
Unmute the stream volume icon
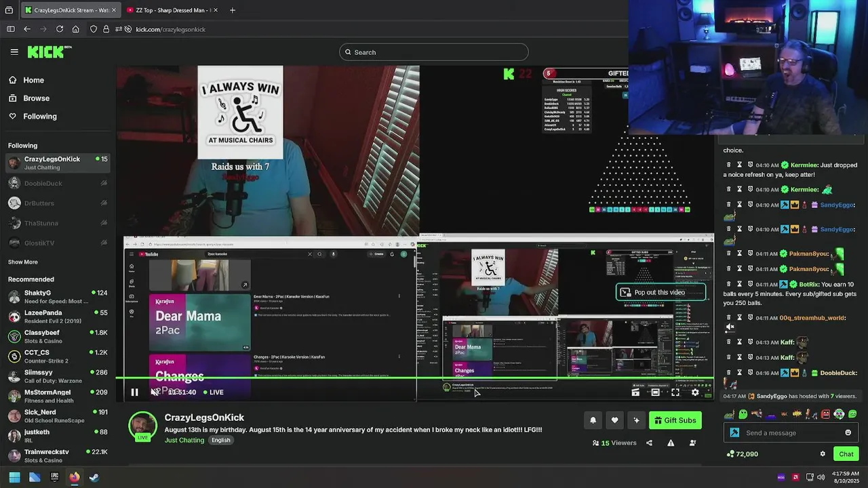155,392
